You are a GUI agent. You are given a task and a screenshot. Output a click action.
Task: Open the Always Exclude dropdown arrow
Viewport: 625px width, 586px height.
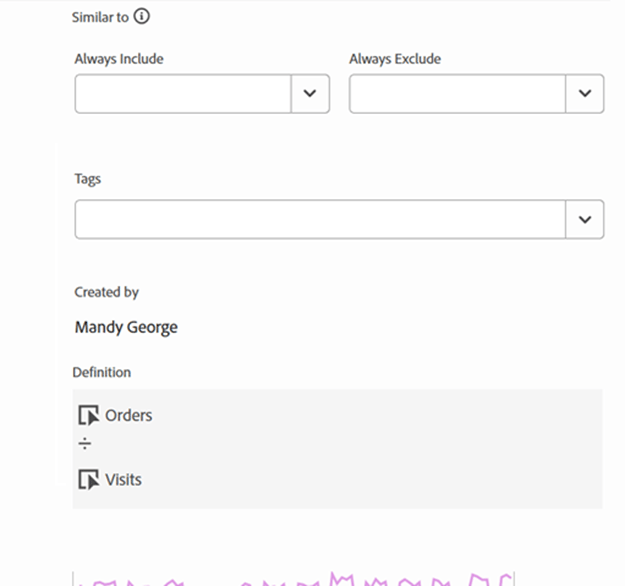(585, 94)
